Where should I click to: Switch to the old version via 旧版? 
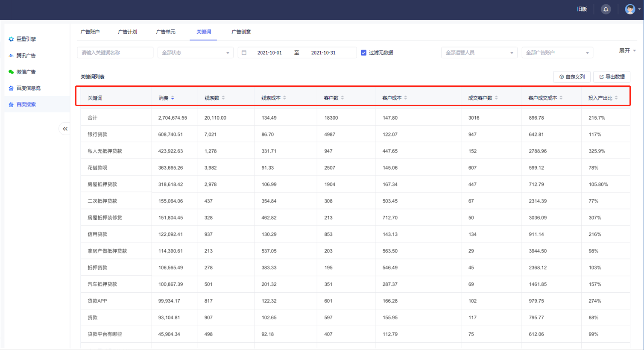pos(582,9)
